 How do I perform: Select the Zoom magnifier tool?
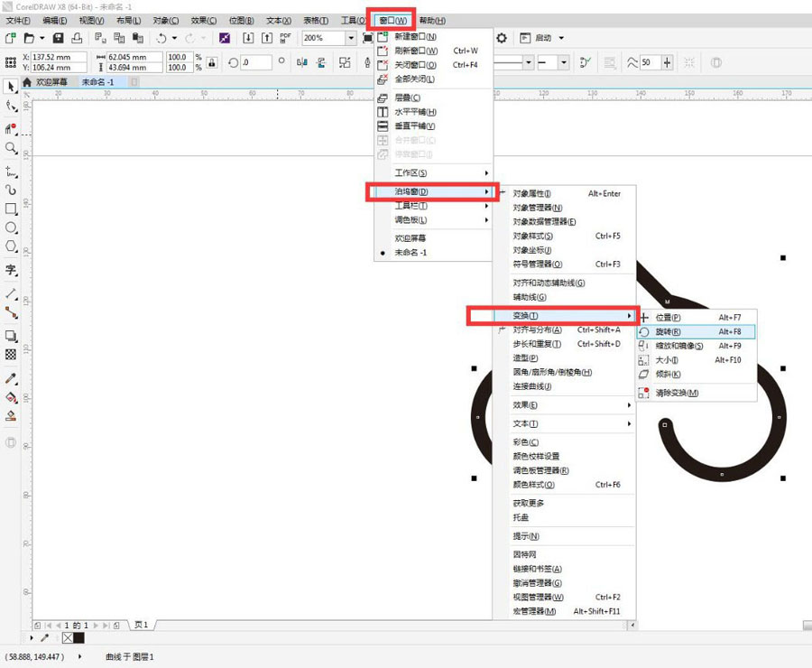tap(11, 148)
